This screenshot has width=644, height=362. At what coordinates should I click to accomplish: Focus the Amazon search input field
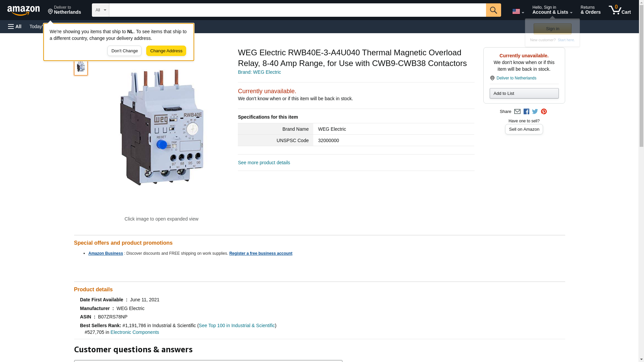coord(298,10)
